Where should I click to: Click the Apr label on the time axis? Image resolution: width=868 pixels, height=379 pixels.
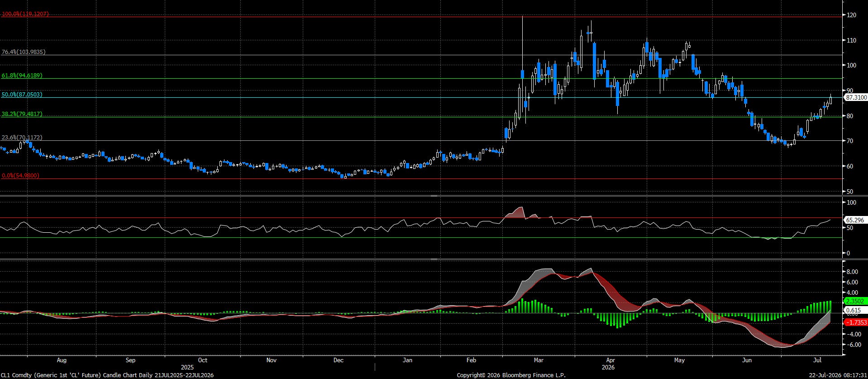pyautogui.click(x=610, y=360)
